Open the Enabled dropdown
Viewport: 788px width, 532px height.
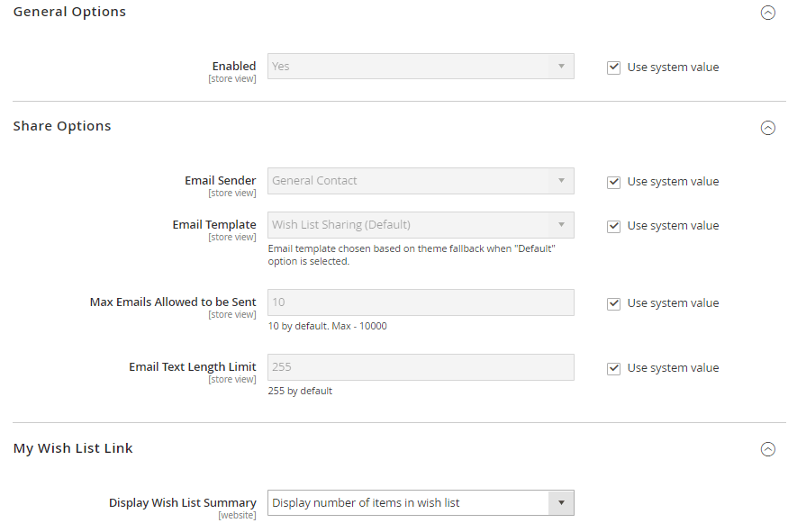(x=421, y=67)
